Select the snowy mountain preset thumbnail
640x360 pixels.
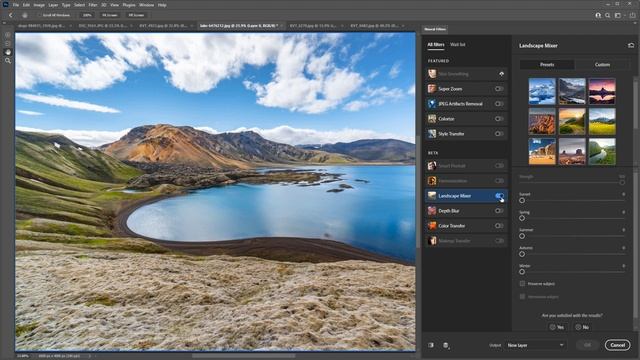pyautogui.click(x=542, y=91)
